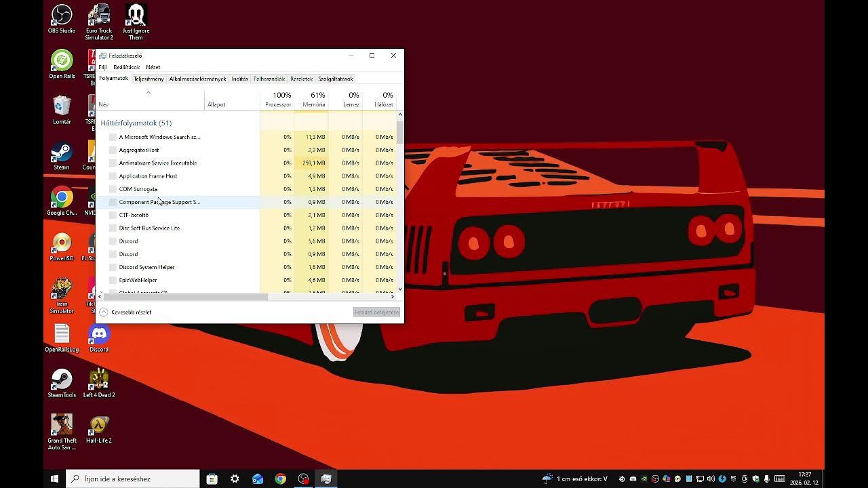Open the OBS Studio desktop shortcut
This screenshot has width=868, height=488.
pyautogui.click(x=62, y=19)
